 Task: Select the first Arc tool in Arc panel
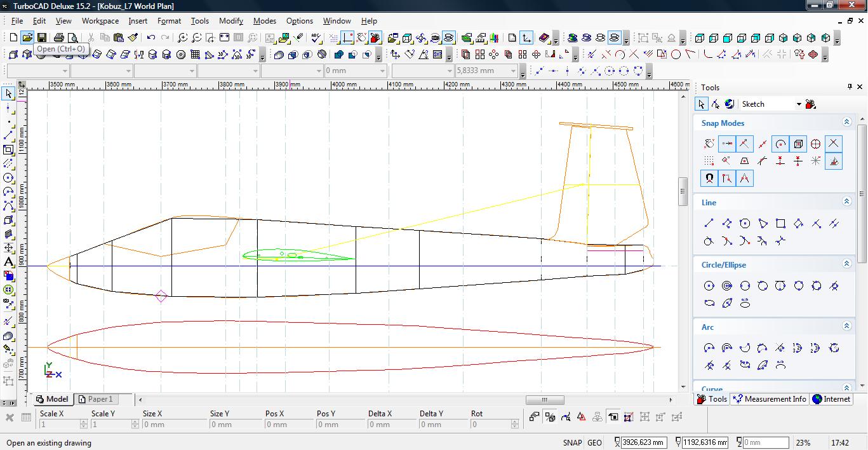(x=709, y=348)
